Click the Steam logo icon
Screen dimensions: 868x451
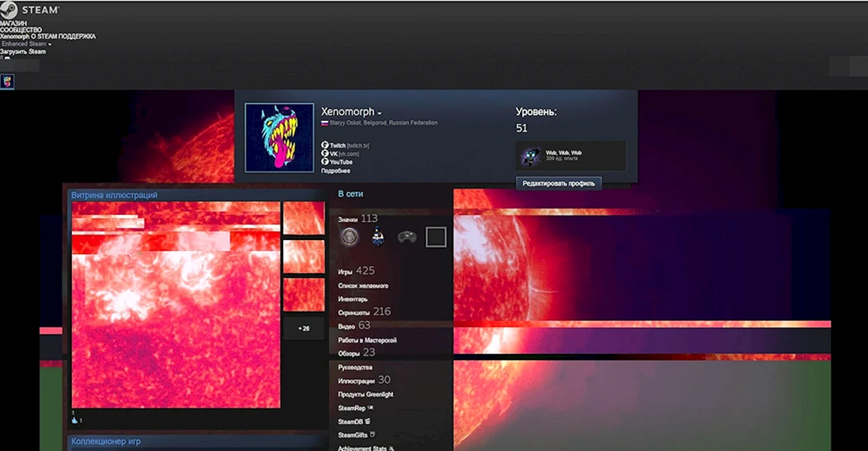pyautogui.click(x=9, y=9)
